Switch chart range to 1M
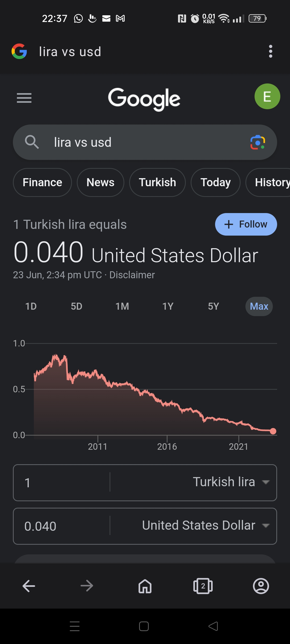 (122, 306)
